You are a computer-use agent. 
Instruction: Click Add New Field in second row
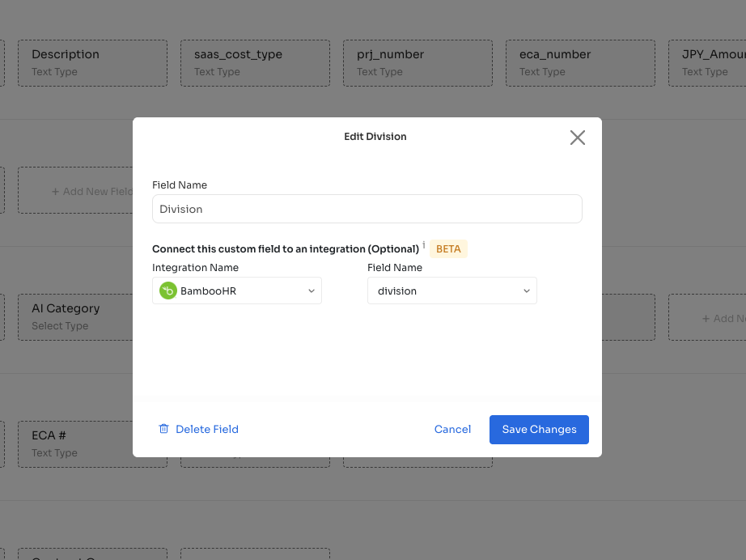(75, 190)
